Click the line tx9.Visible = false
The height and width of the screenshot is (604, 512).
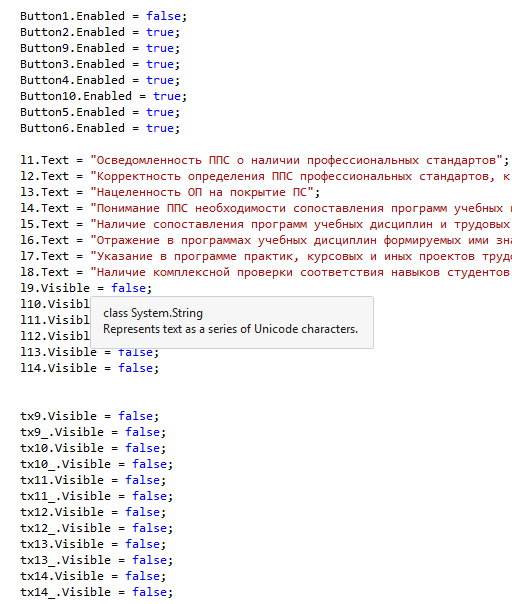[x=90, y=416]
